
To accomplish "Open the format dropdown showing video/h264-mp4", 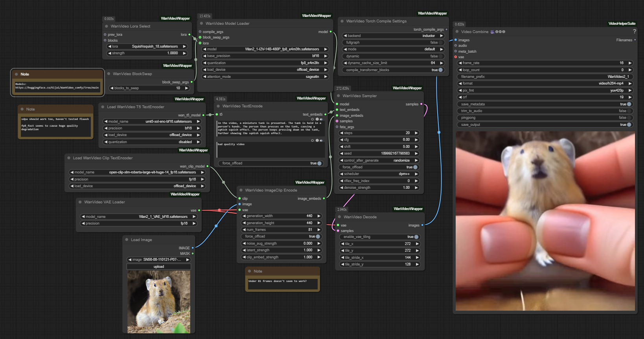I will pyautogui.click(x=545, y=83).
